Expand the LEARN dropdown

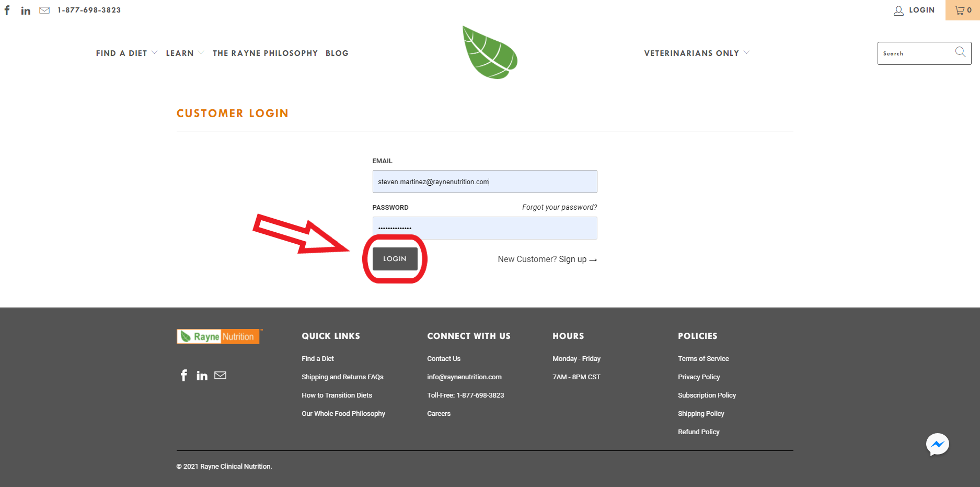coord(183,53)
